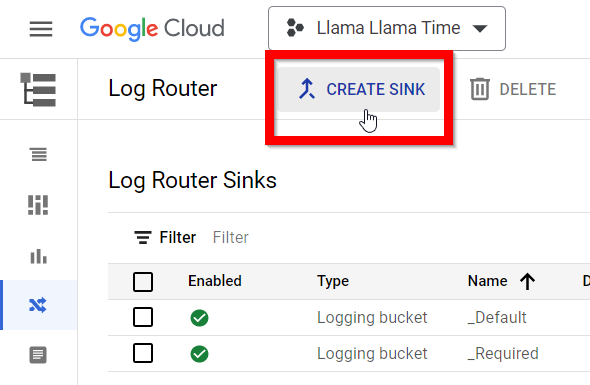This screenshot has width=590, height=385.
Task: Select the Log Router sidebar icon
Action: (38, 305)
